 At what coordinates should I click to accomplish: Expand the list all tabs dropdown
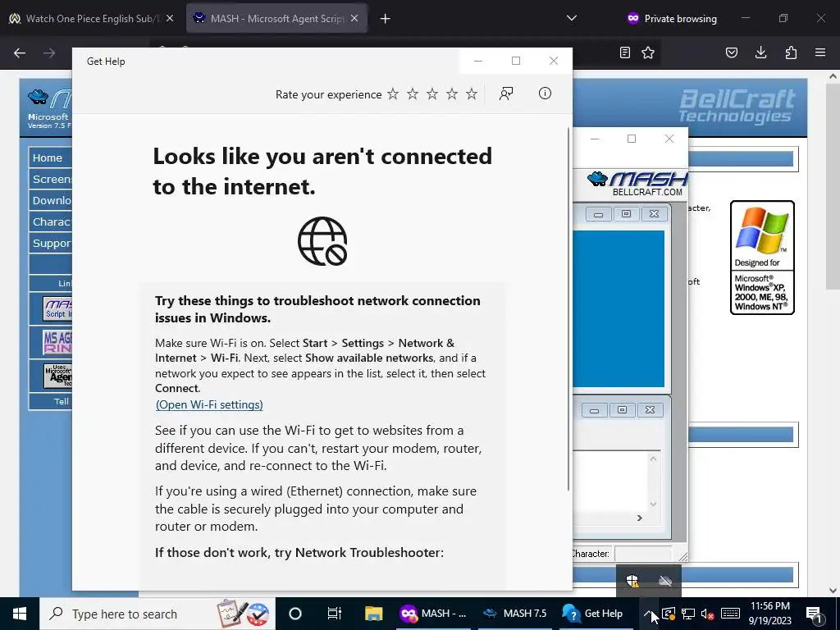(572, 18)
